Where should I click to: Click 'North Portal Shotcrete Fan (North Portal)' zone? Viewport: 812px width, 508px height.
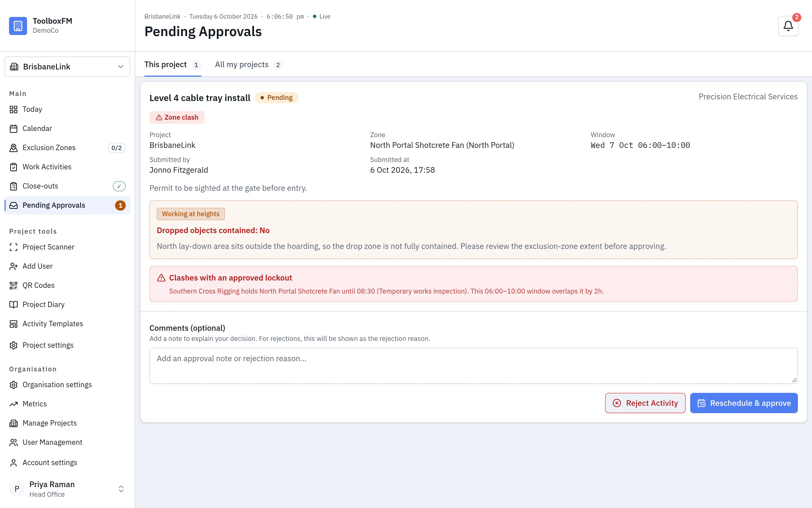(442, 145)
